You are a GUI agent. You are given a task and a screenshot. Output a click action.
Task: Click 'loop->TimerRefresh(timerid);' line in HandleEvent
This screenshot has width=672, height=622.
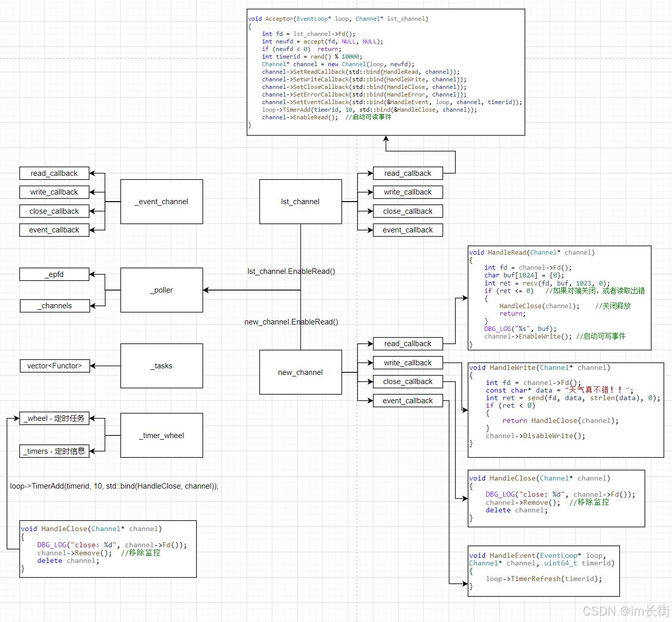point(544,579)
